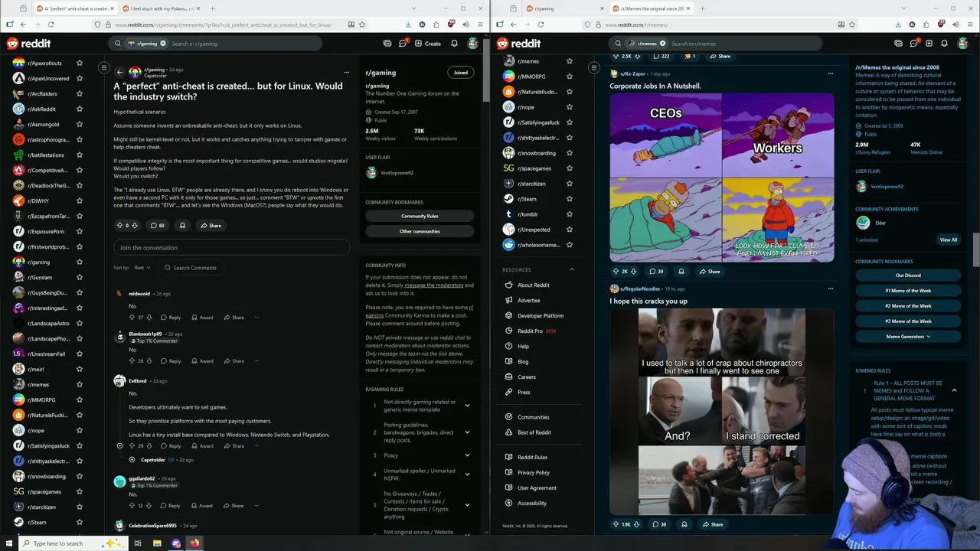
Task: Go back using the post's back arrow
Action: tap(119, 72)
